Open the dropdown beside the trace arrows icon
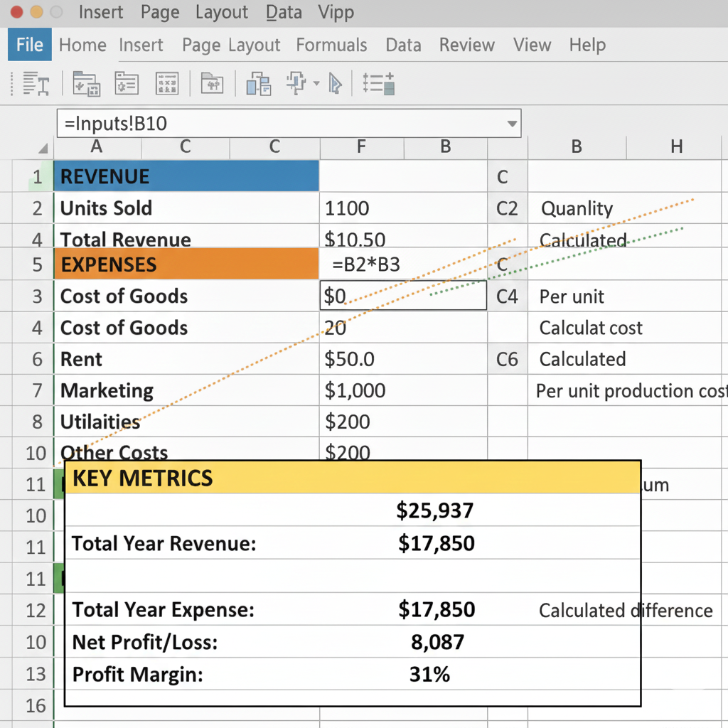The height and width of the screenshot is (728, 728). (x=315, y=85)
